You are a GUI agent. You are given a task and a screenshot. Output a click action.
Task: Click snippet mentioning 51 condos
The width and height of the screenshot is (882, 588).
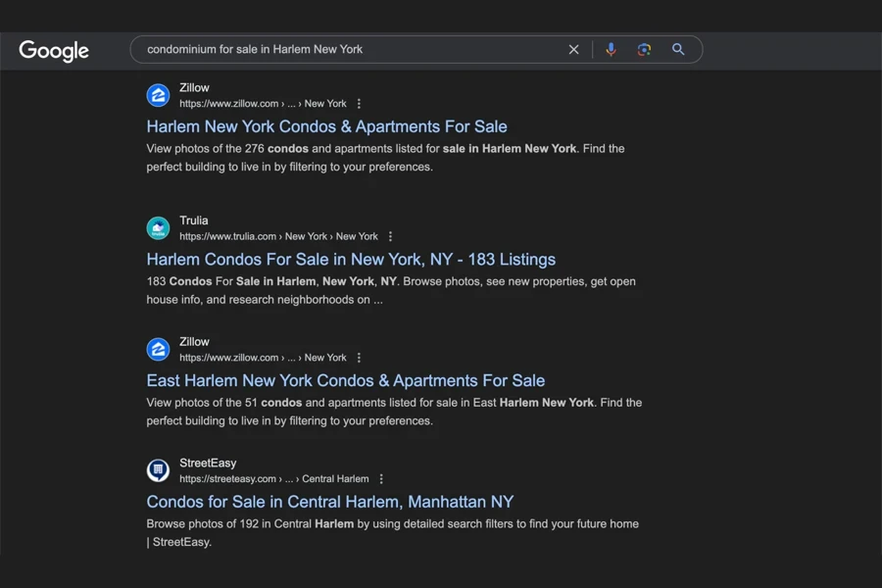click(394, 412)
